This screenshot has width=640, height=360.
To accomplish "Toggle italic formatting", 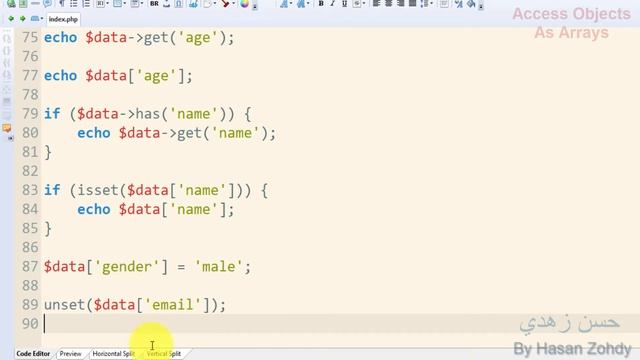I will pos(332,3).
